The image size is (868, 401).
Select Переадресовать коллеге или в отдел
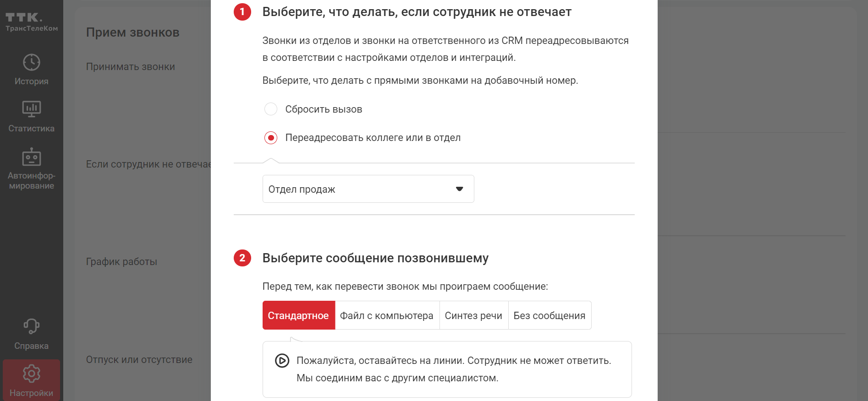(271, 138)
